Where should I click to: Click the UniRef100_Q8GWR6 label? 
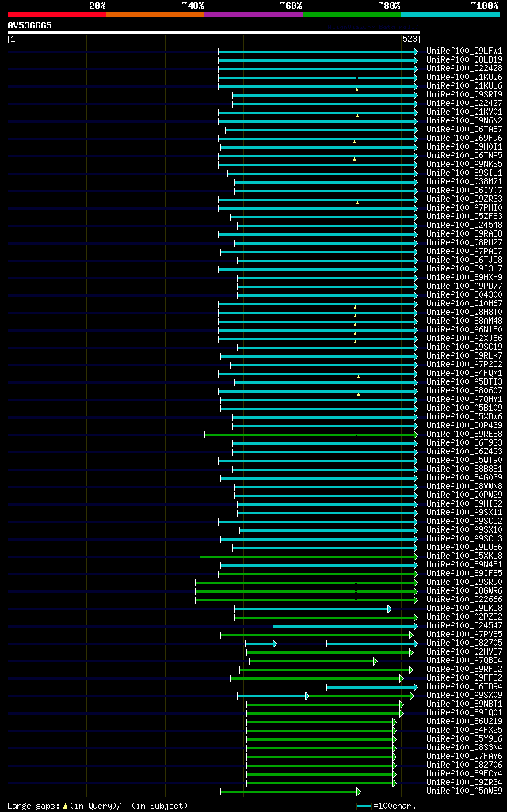point(464,590)
